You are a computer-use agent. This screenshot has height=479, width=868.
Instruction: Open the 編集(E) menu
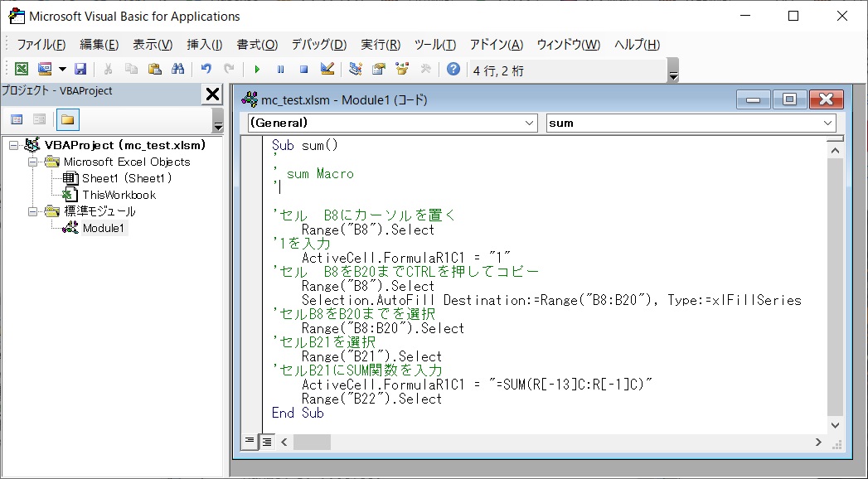click(x=99, y=44)
